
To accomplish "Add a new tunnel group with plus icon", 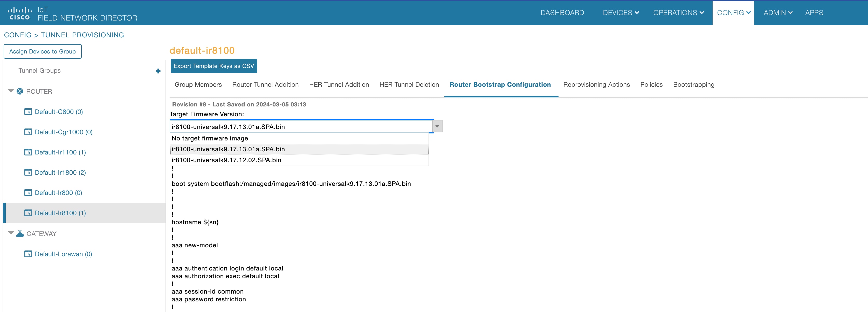I will click(x=158, y=71).
